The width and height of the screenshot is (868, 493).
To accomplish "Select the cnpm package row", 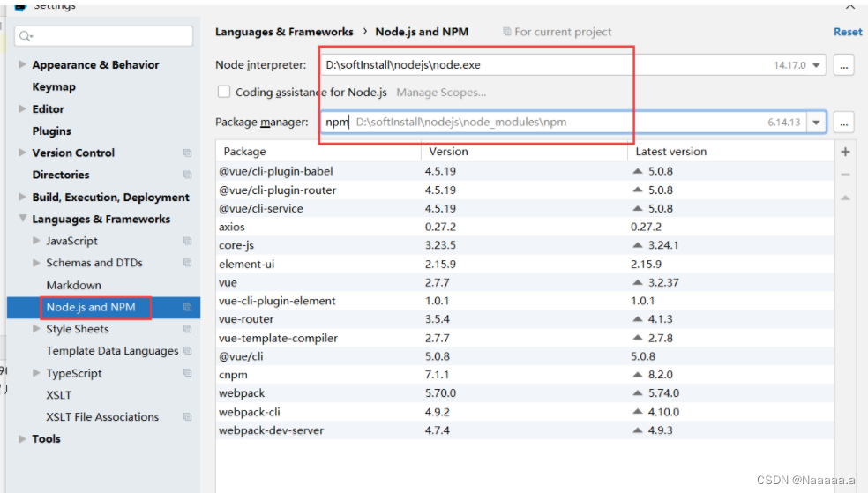I will click(525, 375).
